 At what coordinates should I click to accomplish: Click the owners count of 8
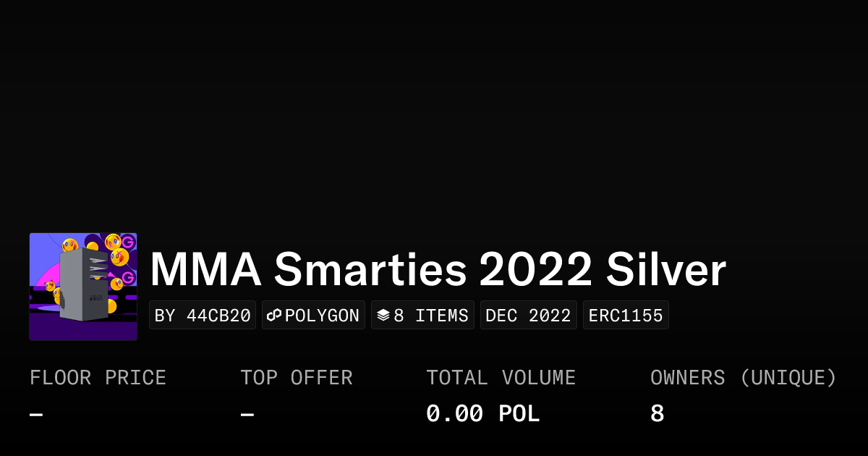click(x=657, y=414)
